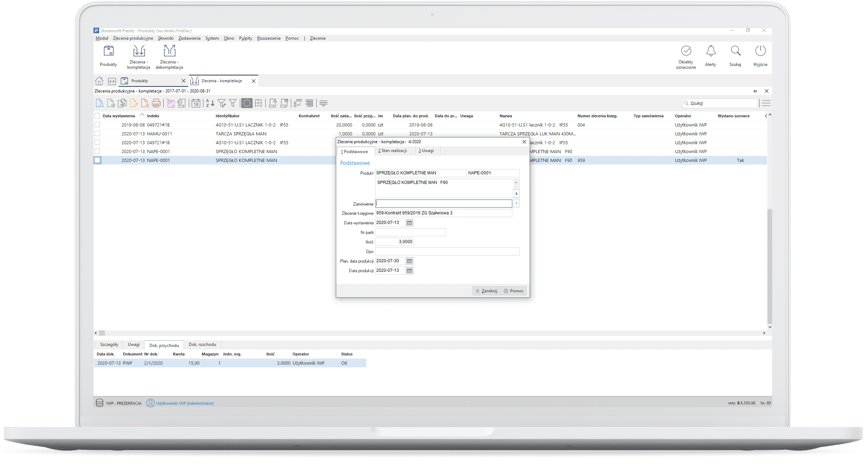Image resolution: width=868 pixels, height=472 pixels.
Task: Open calendar picker for Plan. data produkcji
Action: (x=409, y=261)
